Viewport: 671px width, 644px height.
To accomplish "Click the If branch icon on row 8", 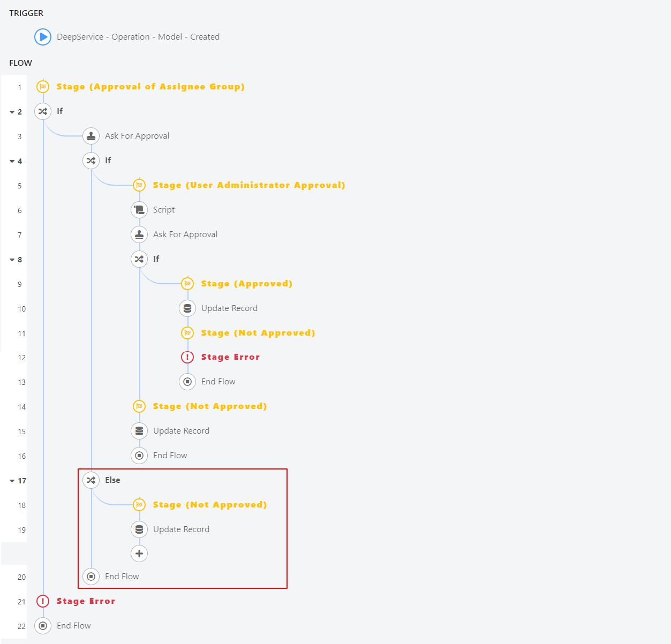I will 139,259.
